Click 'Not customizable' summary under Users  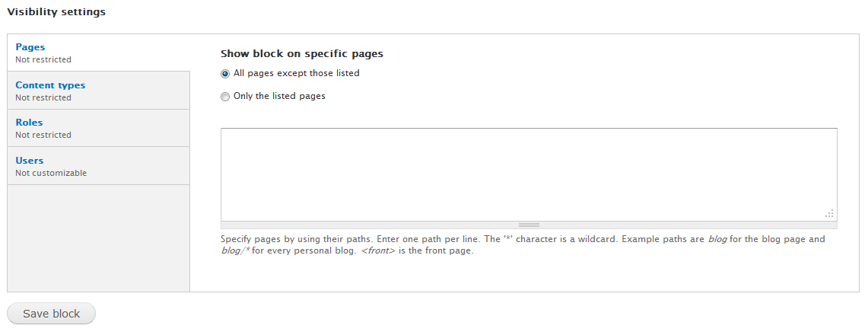pyautogui.click(x=51, y=173)
